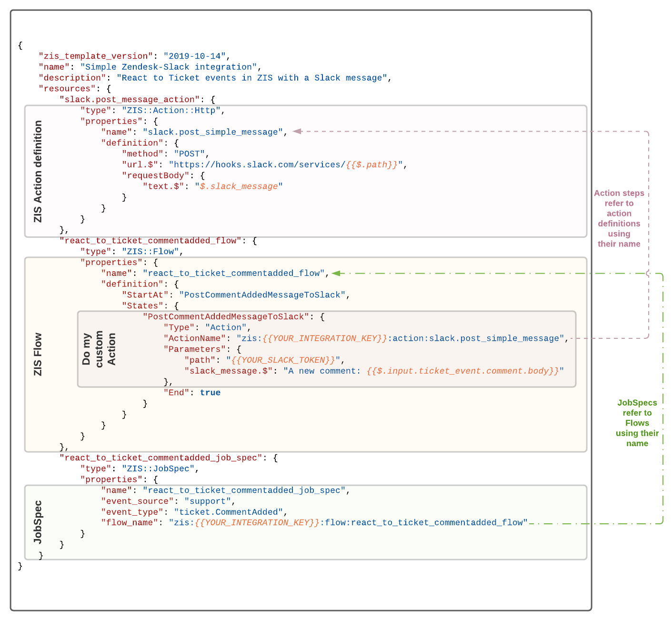Click the "ZIS::JobSpec" type value
The width and height of the screenshot is (672, 621).
click(158, 469)
